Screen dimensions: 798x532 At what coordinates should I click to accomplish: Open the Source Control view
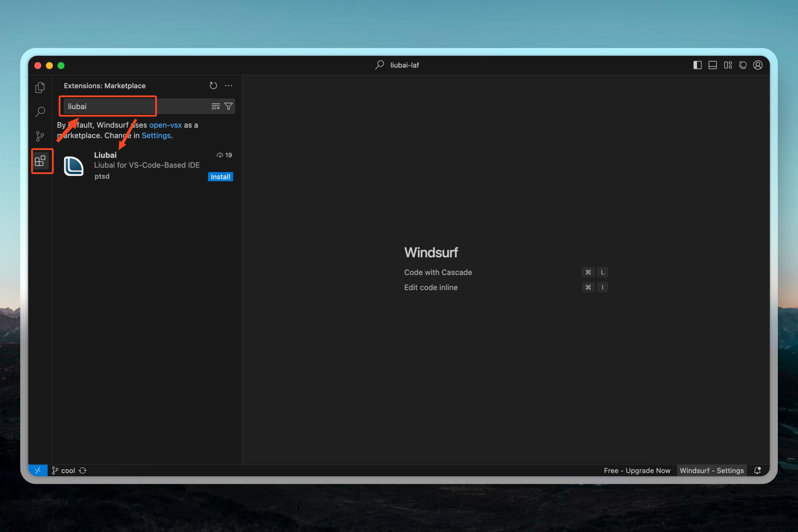click(40, 136)
